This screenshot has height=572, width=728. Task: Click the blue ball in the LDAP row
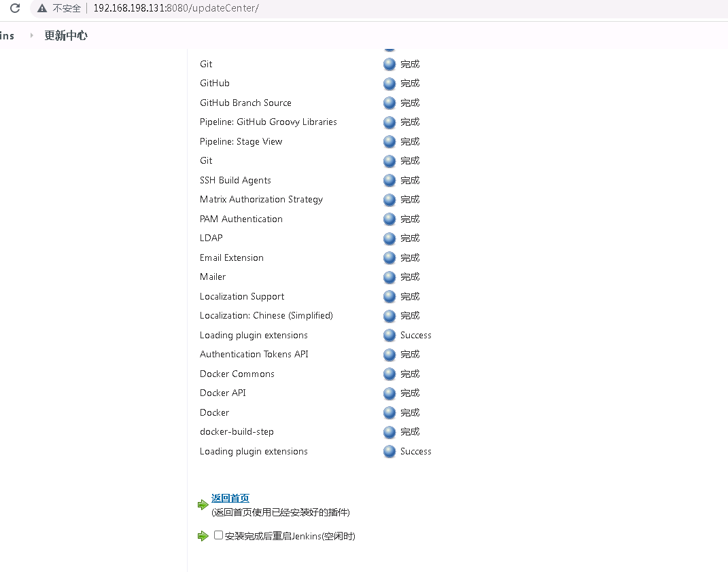(389, 238)
